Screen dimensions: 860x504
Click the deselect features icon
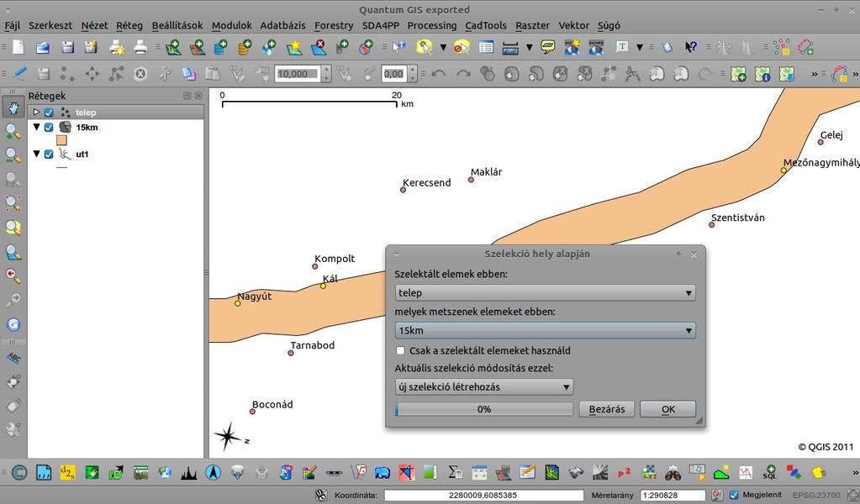[462, 47]
